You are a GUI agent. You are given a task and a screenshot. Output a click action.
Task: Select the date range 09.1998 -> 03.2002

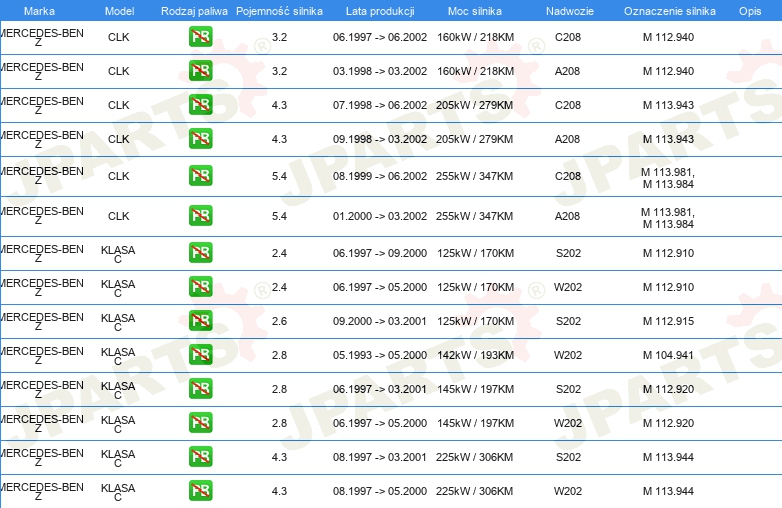tap(380, 139)
